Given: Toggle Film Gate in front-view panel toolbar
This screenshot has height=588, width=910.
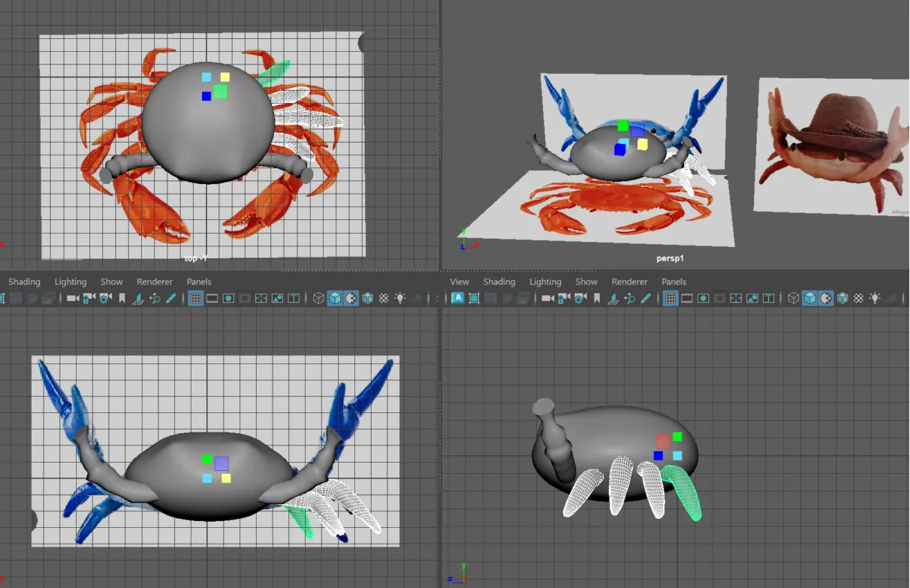Looking at the screenshot, I should coord(212,298).
